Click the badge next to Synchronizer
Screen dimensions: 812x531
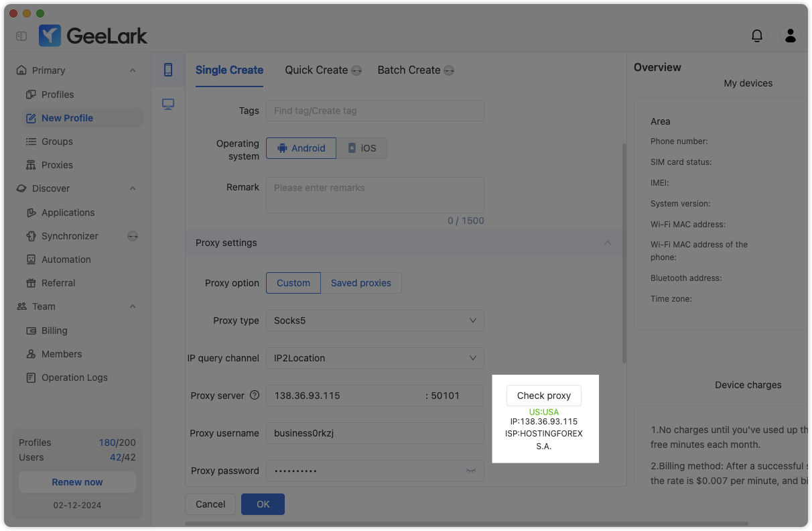pos(133,236)
